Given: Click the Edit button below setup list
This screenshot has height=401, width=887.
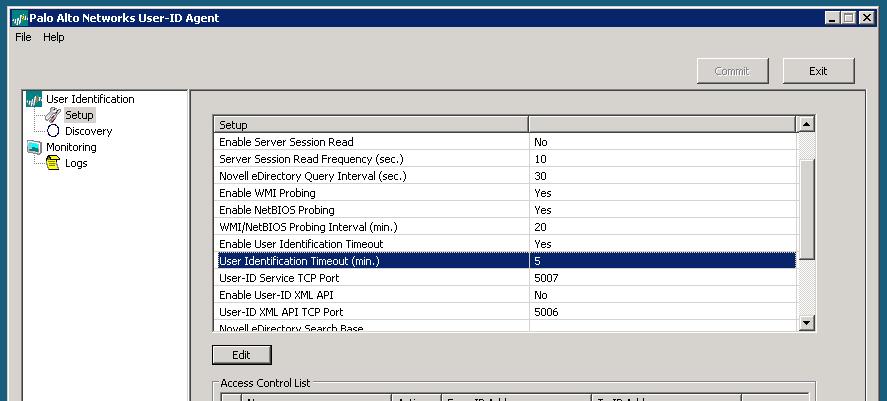Looking at the screenshot, I should 242,355.
